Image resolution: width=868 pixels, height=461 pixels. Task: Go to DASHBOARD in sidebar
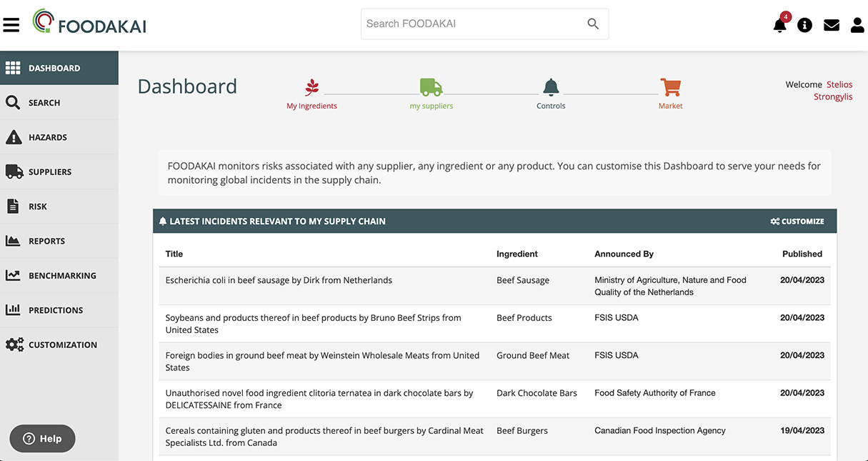click(x=59, y=68)
